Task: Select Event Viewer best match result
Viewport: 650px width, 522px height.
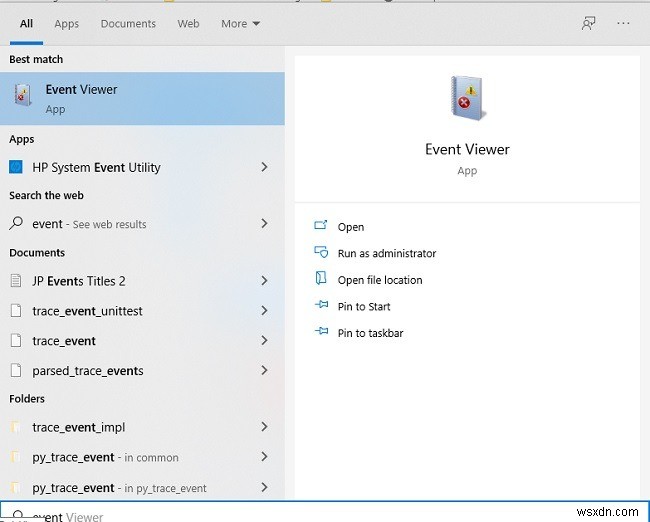Action: click(142, 99)
